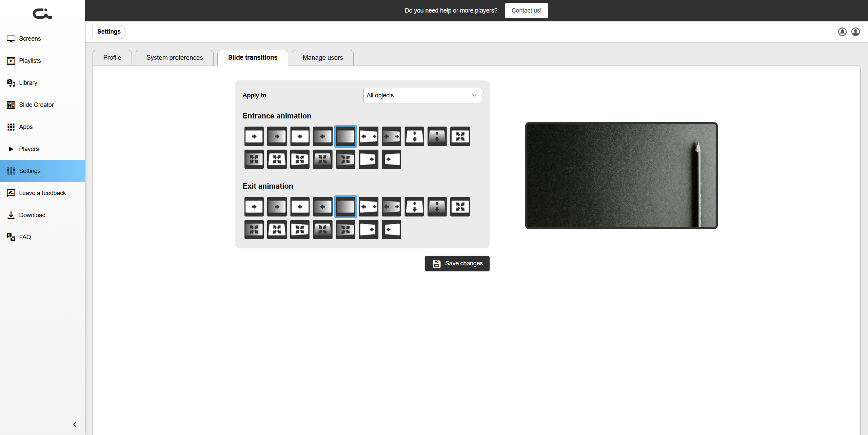Open the Apps grid section
The image size is (868, 435).
point(26,127)
